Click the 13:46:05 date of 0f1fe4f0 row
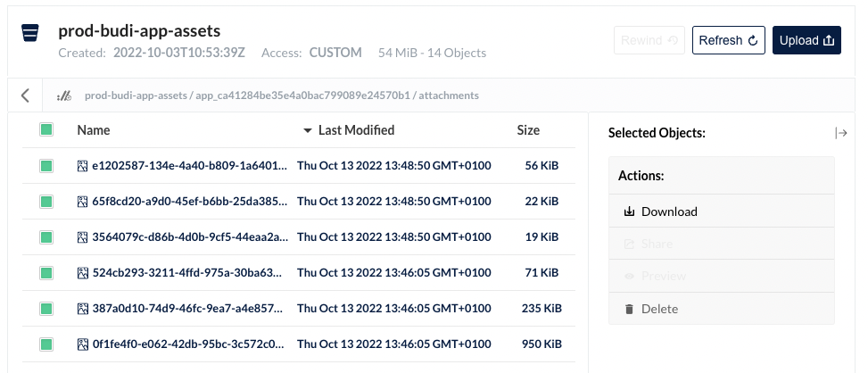This screenshot has width=868, height=373. pyautogui.click(x=394, y=344)
